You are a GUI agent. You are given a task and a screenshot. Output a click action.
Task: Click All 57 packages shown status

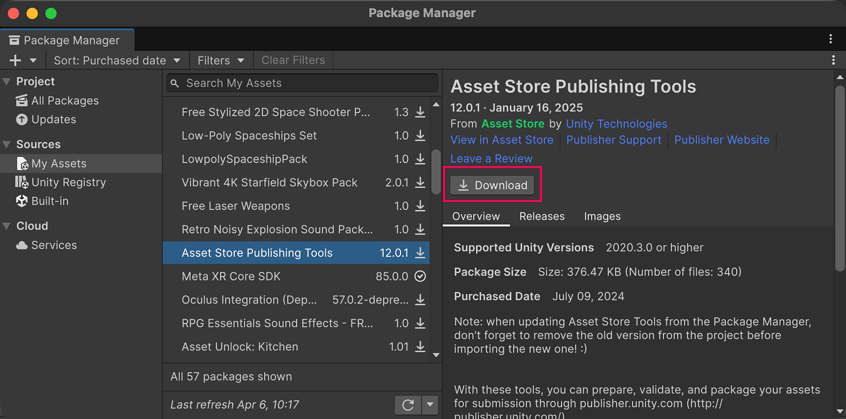(231, 376)
